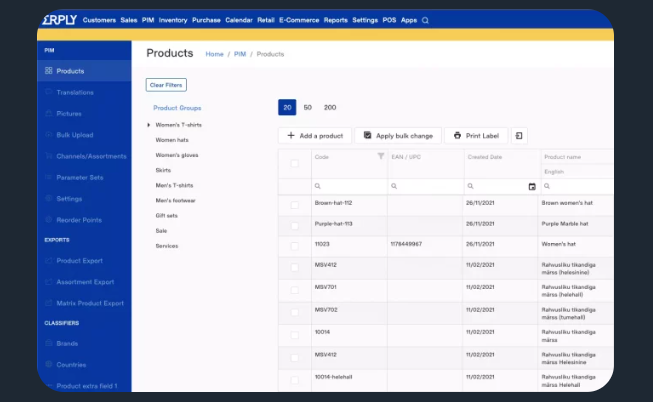Expand the Women's T-shirts product group

(149, 125)
